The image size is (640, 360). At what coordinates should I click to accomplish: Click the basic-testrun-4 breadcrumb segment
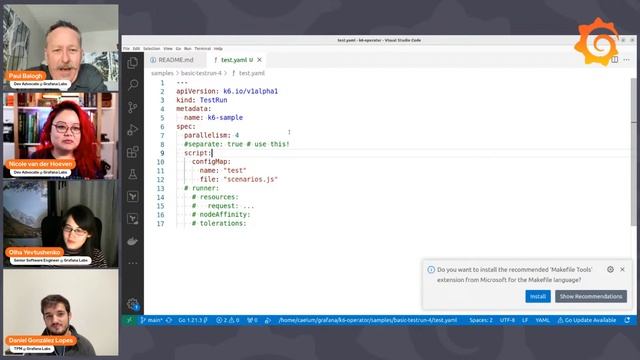201,73
